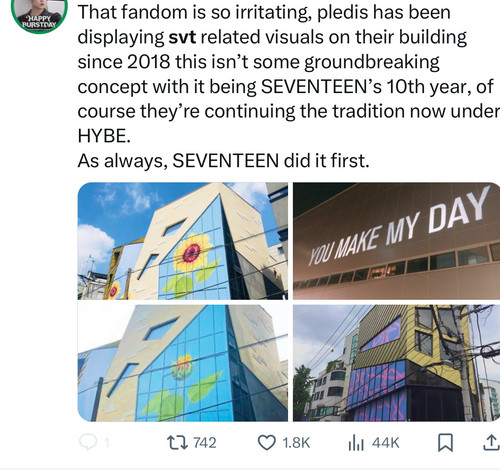The width and height of the screenshot is (500, 471).
Task: Click the phrase "SEVENTEEN's 10th year"
Action: (344, 86)
